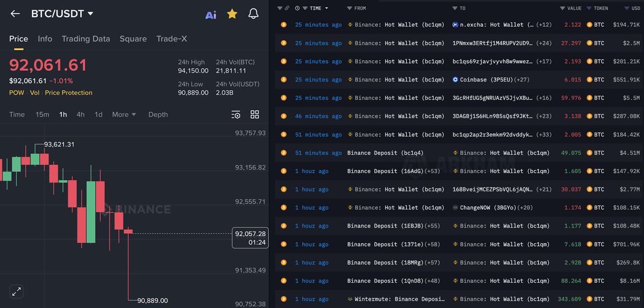Select the 15m chart interval
Screen dimensions: 644x308
[42, 114]
